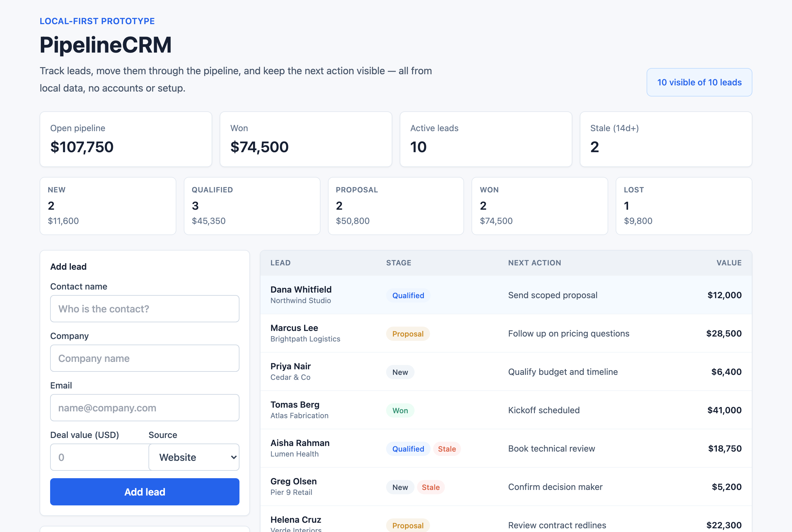Click Won badge in Tomas Berg row
The height and width of the screenshot is (532, 792).
400,410
